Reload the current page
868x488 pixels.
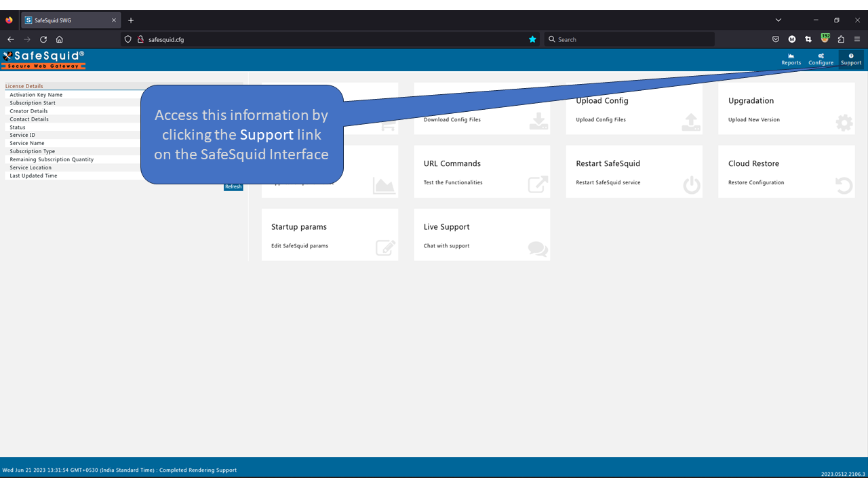pyautogui.click(x=43, y=39)
